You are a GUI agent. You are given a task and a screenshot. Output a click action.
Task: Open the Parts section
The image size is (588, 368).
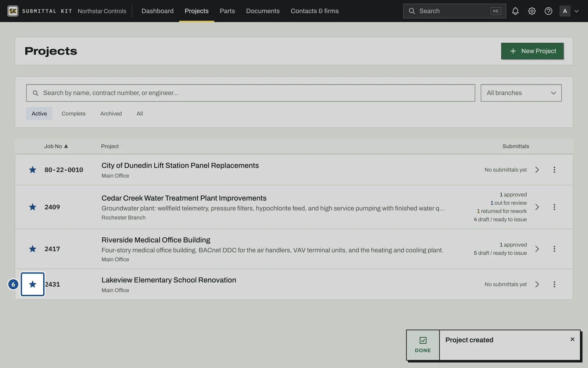(227, 11)
